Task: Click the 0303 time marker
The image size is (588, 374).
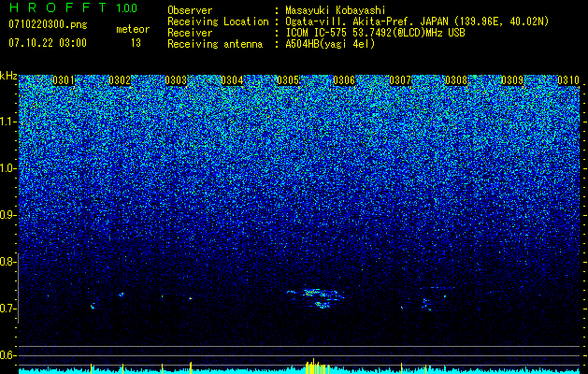Action: (x=176, y=80)
